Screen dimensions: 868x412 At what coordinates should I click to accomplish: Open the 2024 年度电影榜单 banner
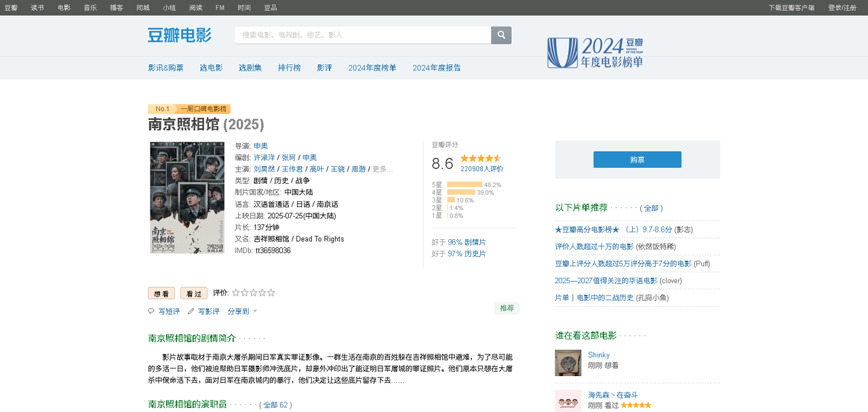click(595, 53)
